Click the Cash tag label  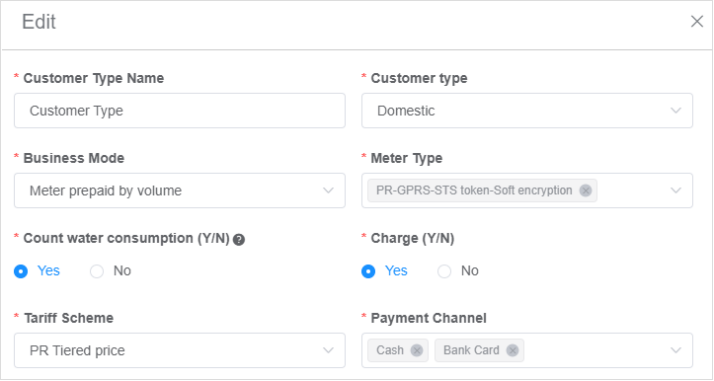point(390,350)
